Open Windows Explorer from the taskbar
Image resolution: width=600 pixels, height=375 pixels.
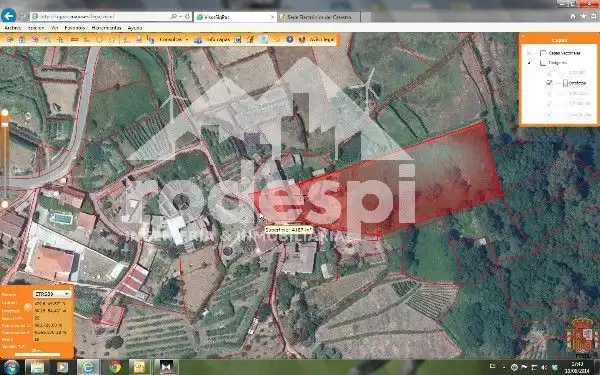37,367
